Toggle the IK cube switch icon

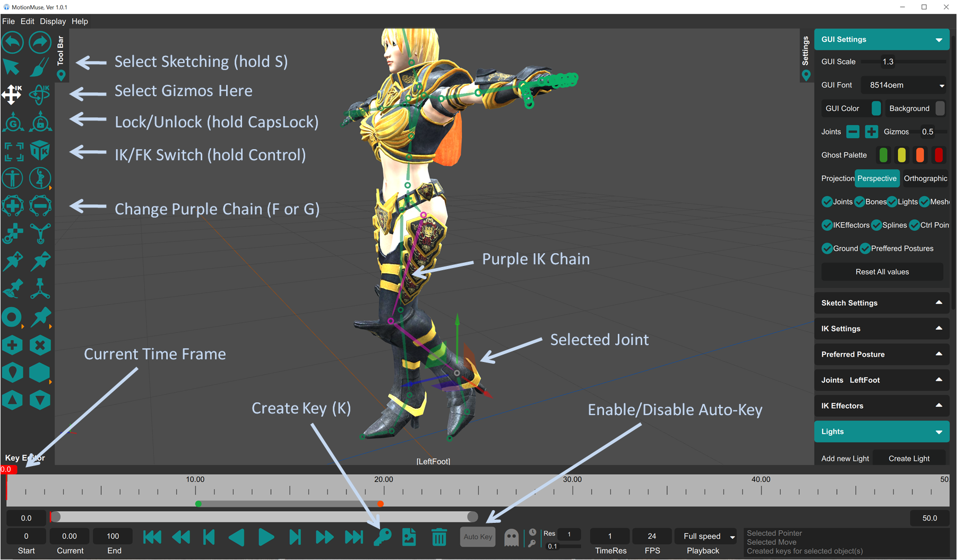(x=40, y=151)
